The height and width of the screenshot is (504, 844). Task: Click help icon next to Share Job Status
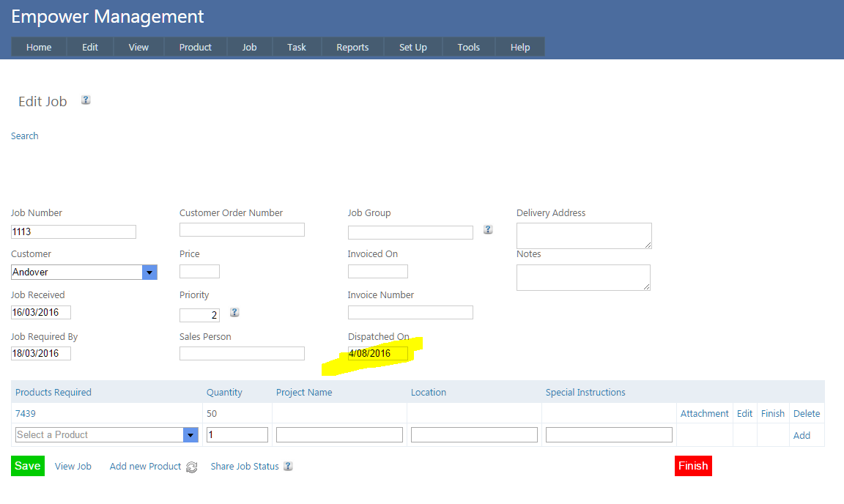click(x=288, y=466)
